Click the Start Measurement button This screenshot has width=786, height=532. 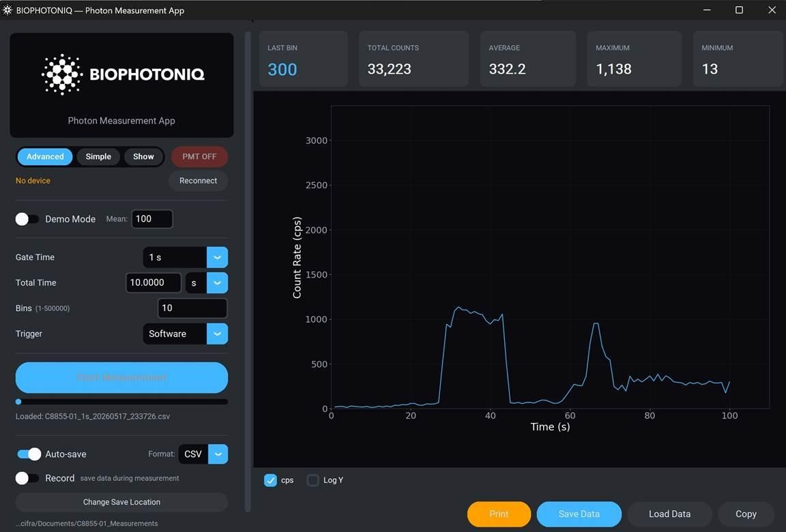click(x=122, y=378)
